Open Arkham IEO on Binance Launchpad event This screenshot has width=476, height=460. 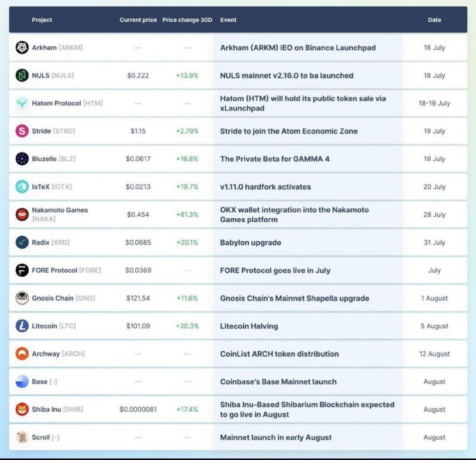point(298,48)
